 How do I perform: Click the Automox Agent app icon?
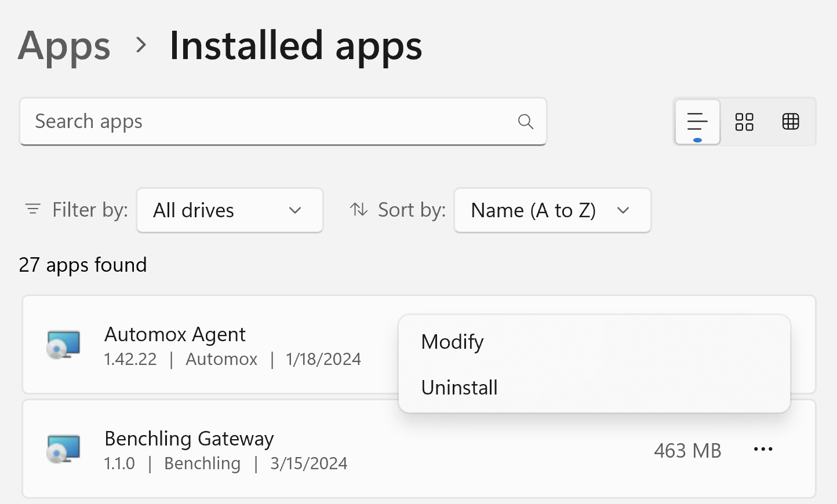(63, 345)
